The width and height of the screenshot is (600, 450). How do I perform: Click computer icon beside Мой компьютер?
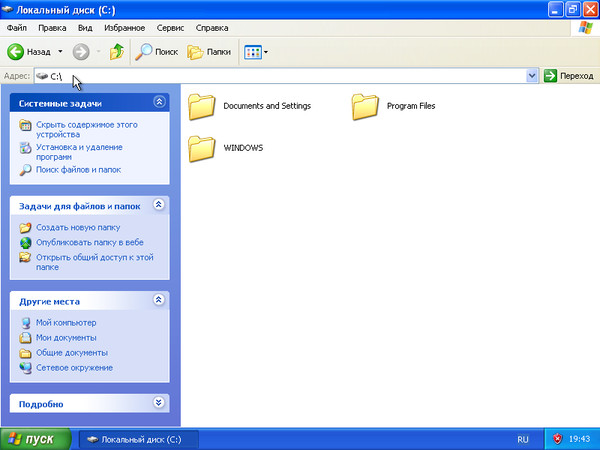pos(25,323)
